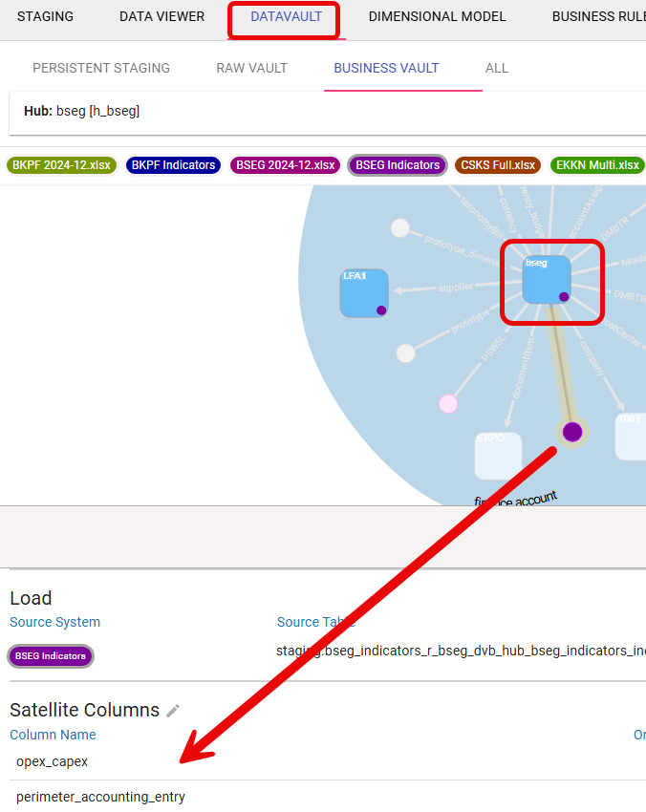Open the PERSISTENT STAGING sub-tab

[101, 68]
